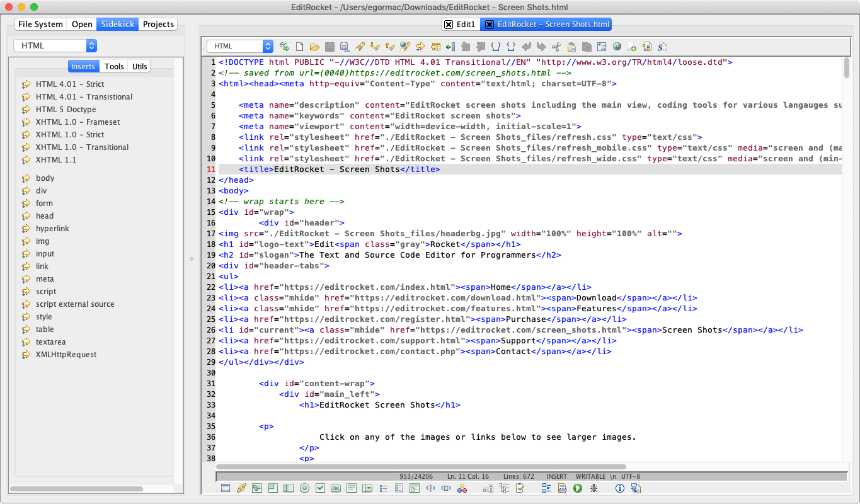Select the Sidekick tab
860x504 pixels.
click(x=117, y=24)
